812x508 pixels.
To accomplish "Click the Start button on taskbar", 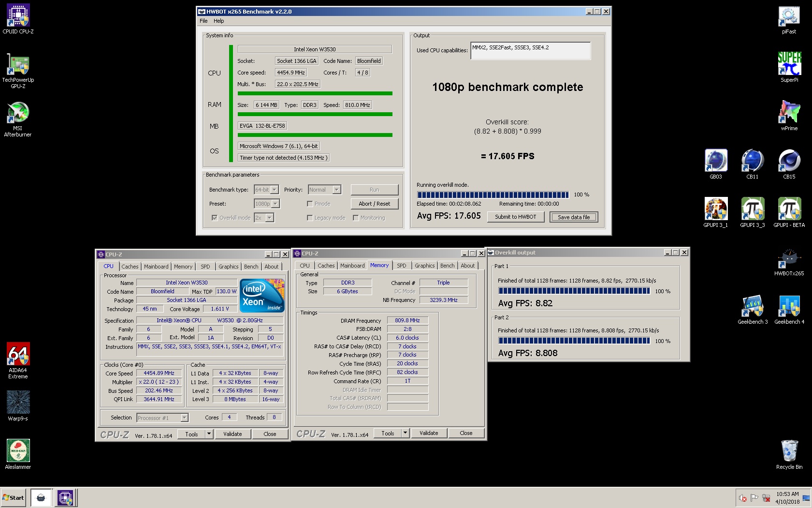I will [x=13, y=497].
